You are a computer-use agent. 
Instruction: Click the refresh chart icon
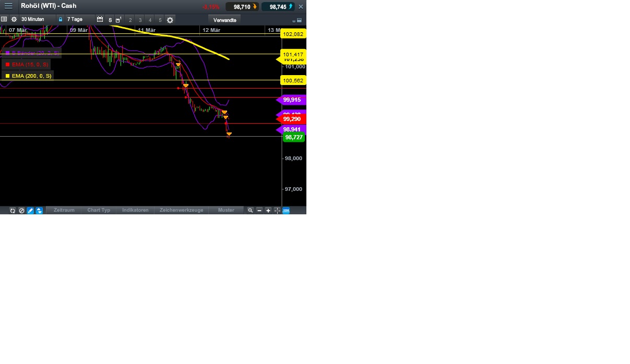click(13, 211)
